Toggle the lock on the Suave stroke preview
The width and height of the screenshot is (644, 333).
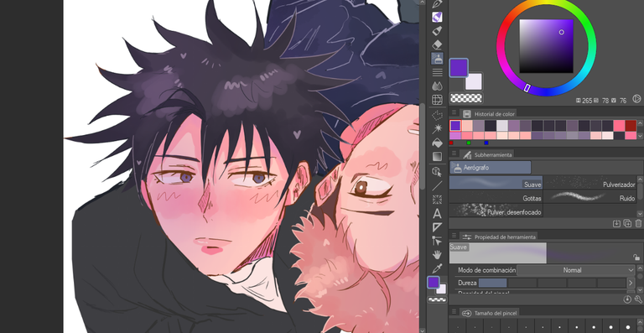coord(636,258)
